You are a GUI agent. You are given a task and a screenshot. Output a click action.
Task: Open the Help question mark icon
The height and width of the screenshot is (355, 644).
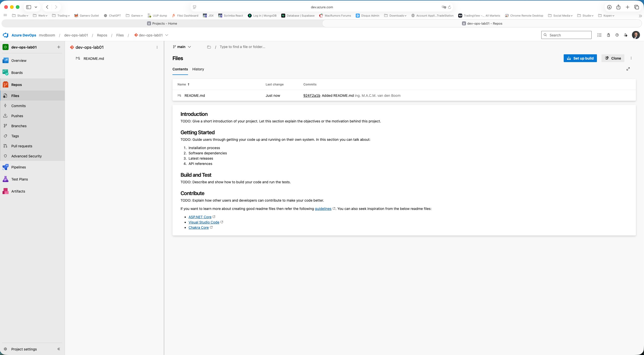coord(617,35)
